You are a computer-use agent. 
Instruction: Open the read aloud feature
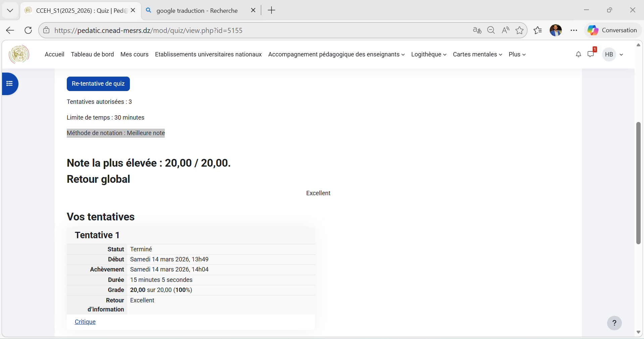pos(505,30)
